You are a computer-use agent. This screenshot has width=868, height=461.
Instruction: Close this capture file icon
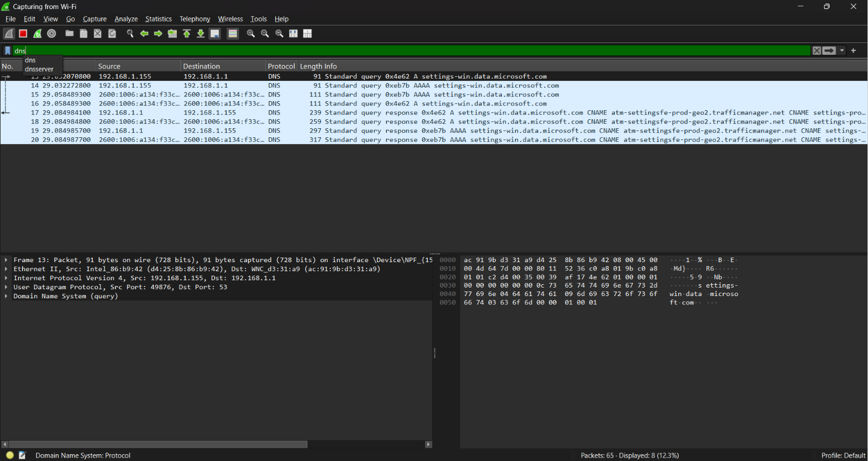point(98,34)
